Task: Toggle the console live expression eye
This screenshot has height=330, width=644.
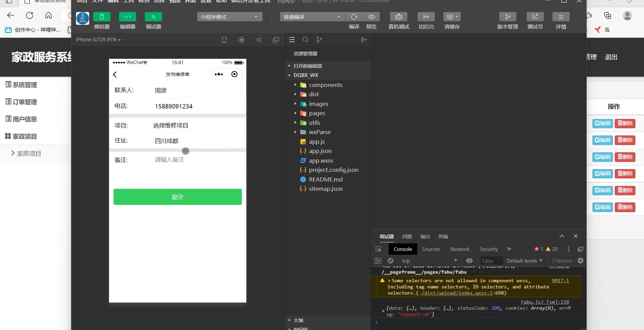Action: point(469,261)
